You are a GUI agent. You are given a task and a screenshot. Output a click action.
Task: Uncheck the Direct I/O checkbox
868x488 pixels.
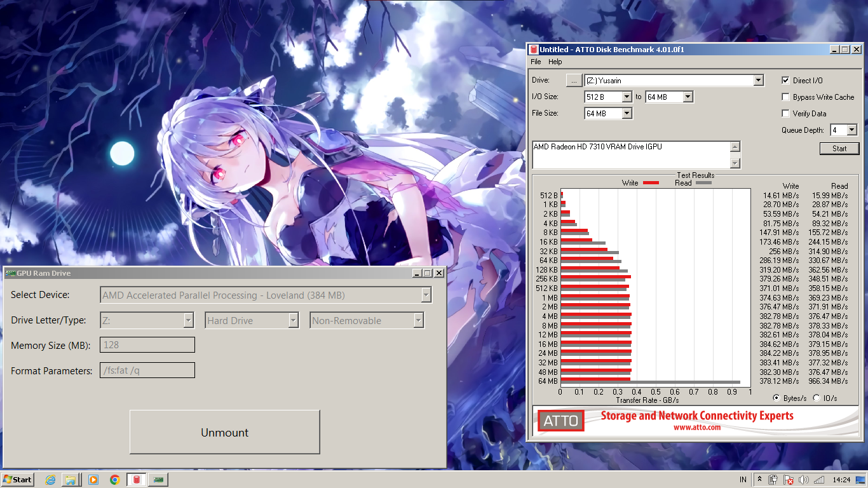tap(785, 81)
